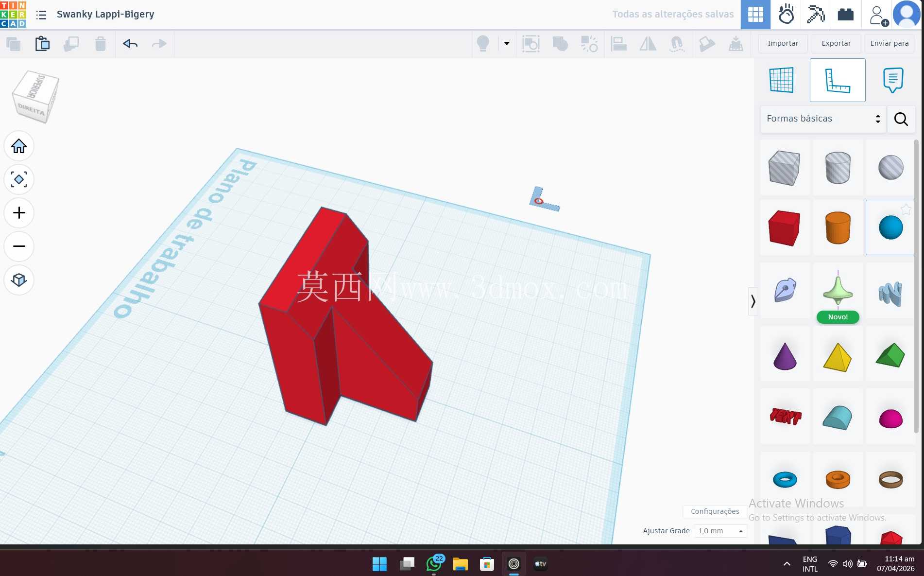924x576 pixels.
Task: Click the Exportar button
Action: pyautogui.click(x=836, y=43)
